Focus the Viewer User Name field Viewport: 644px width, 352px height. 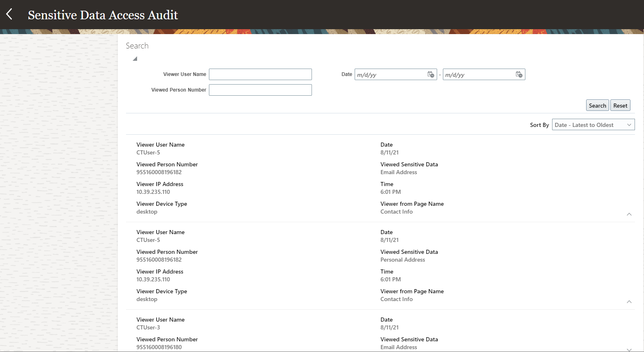pyautogui.click(x=260, y=74)
